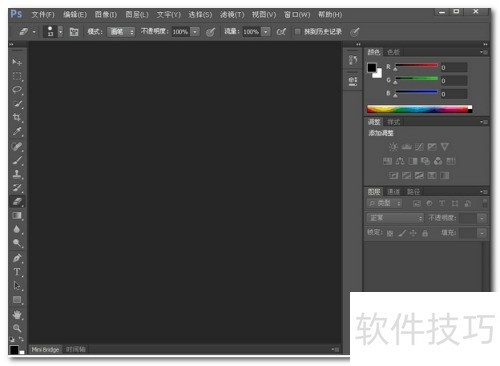Screen dimensions: 500x366
Task: Add a Channel Mixer adjustment
Action: pos(438,161)
